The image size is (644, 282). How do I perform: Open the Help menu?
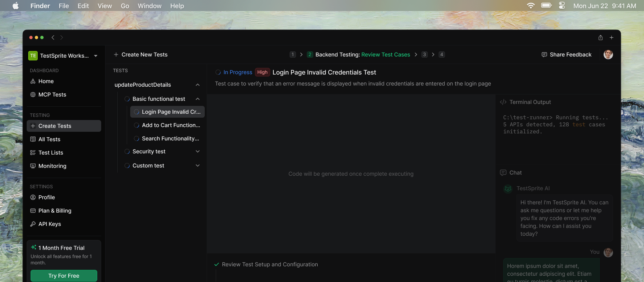(177, 6)
